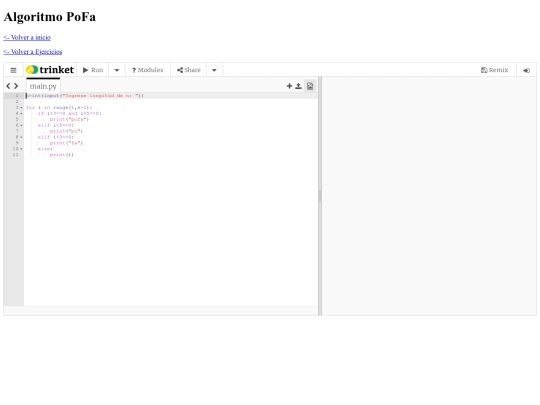This screenshot has width=540, height=405.
Task: Click the 'elif i%5==0:' code line
Action: (56, 125)
